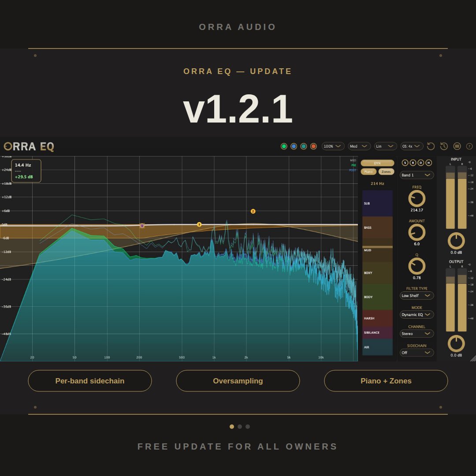This screenshot has width=476, height=476.
Task: Click the orange-red preset circle in toolbar
Action: click(313, 146)
